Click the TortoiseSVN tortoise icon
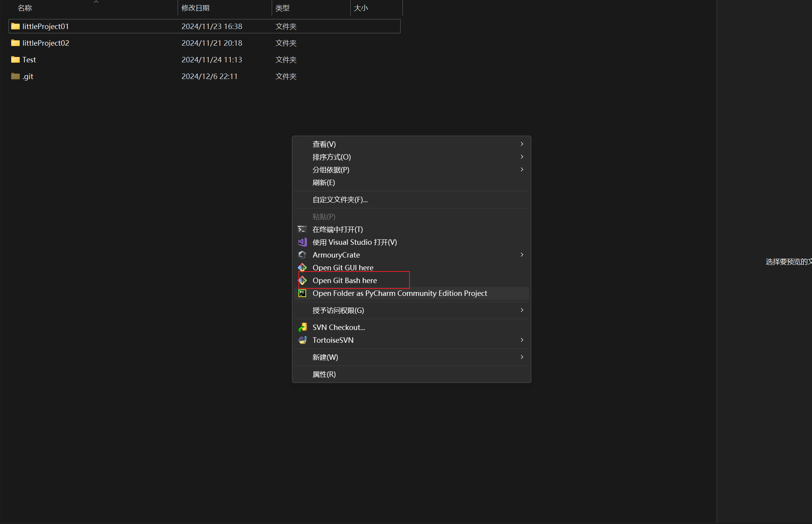 point(302,340)
